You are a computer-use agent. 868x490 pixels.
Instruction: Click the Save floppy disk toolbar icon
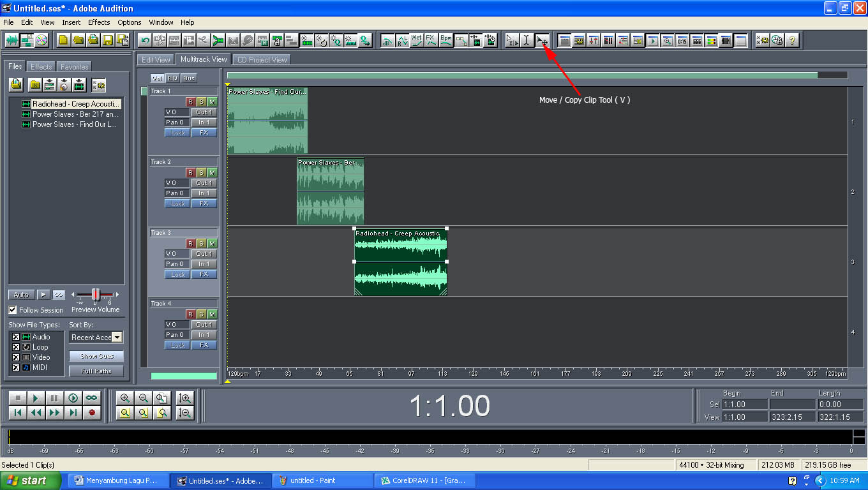[108, 40]
